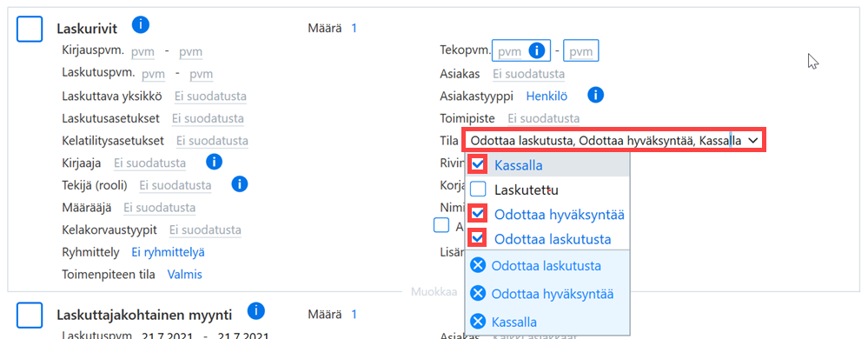Uncheck Odottaa hyväksyntää checkbox in list

point(478,214)
